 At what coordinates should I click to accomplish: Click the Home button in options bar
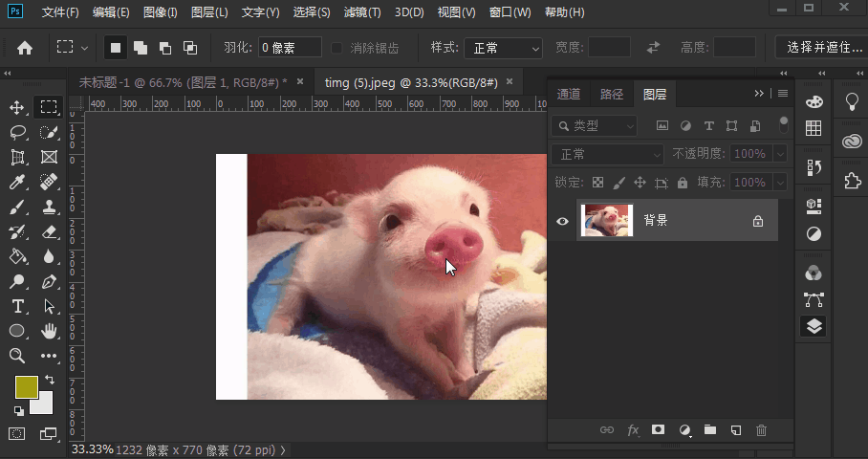point(24,48)
